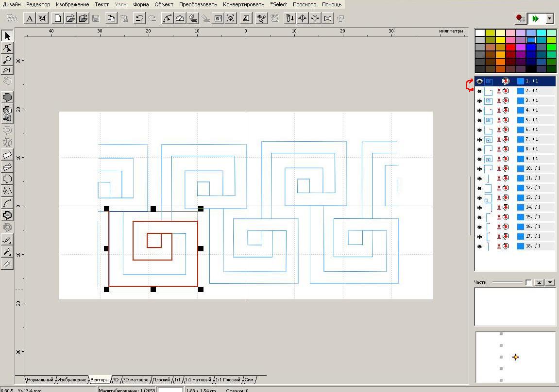The image size is (559, 392).
Task: Check the box beside Части
Action: point(528,283)
